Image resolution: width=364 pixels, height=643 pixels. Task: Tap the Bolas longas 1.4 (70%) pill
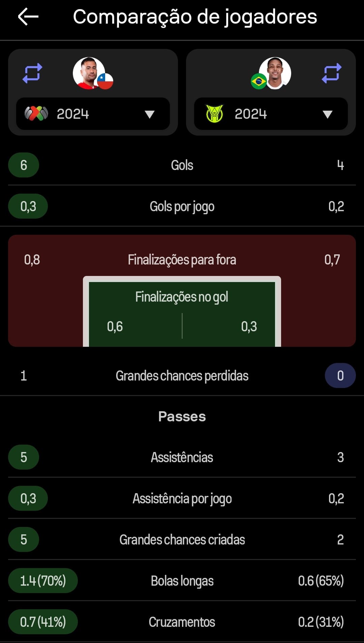point(43,581)
